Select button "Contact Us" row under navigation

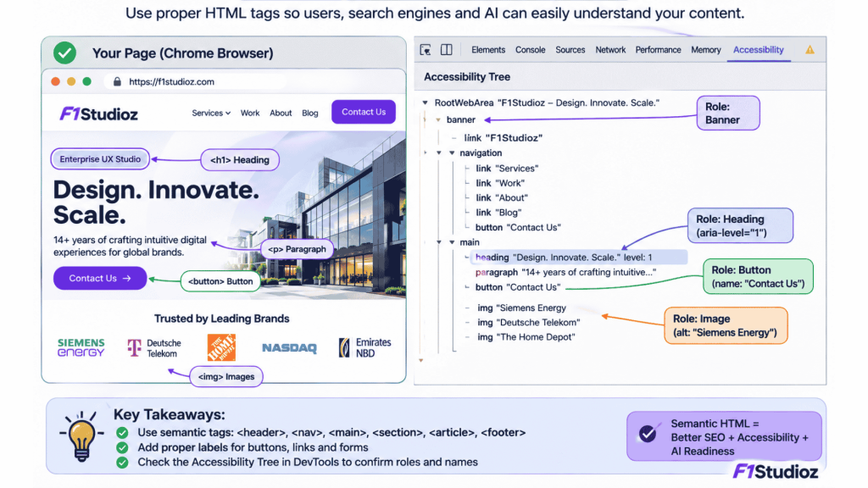(x=518, y=227)
